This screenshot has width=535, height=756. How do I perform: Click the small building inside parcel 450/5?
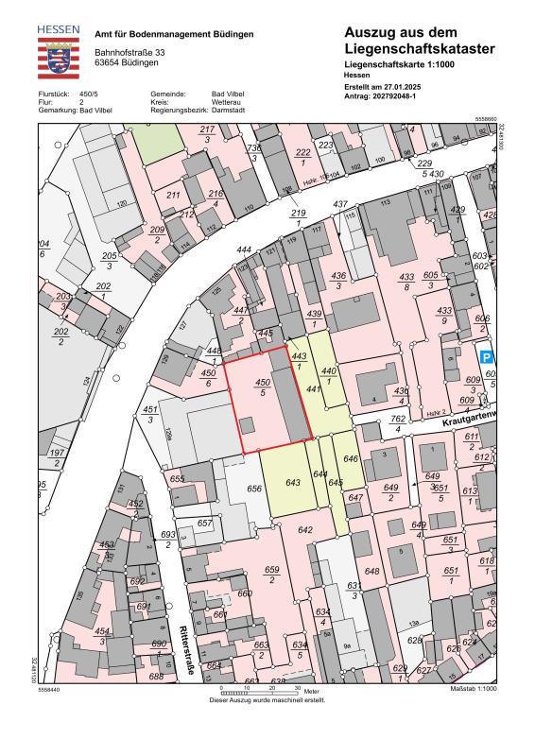click(x=248, y=425)
